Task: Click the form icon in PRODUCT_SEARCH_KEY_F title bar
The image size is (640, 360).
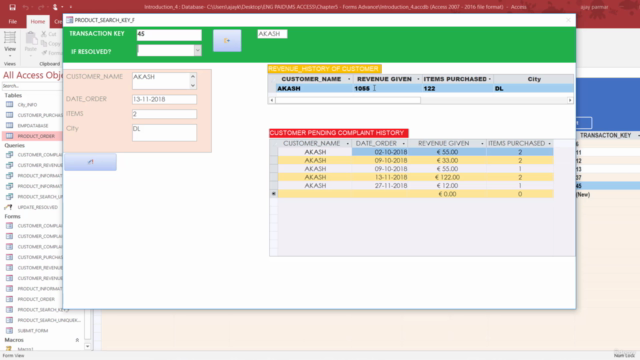Action: pyautogui.click(x=69, y=20)
